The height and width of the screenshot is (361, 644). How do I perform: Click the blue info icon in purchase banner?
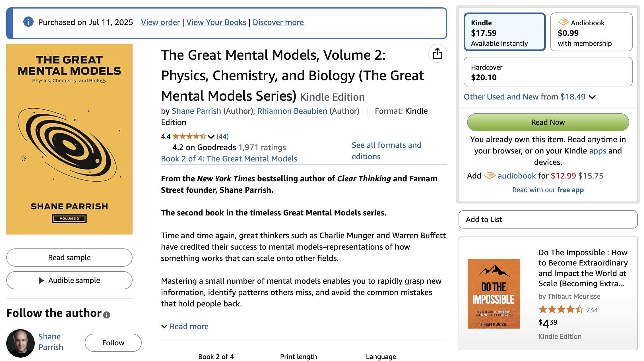click(x=28, y=22)
